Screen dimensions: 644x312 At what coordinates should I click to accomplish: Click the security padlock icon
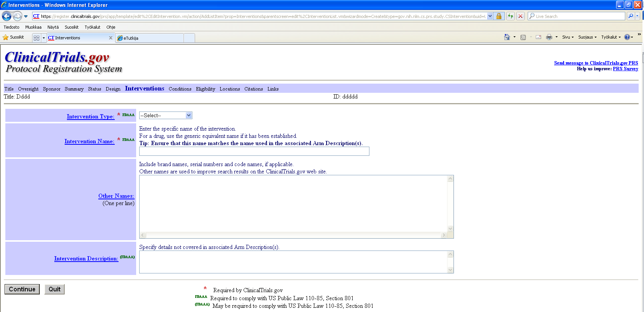(x=499, y=16)
